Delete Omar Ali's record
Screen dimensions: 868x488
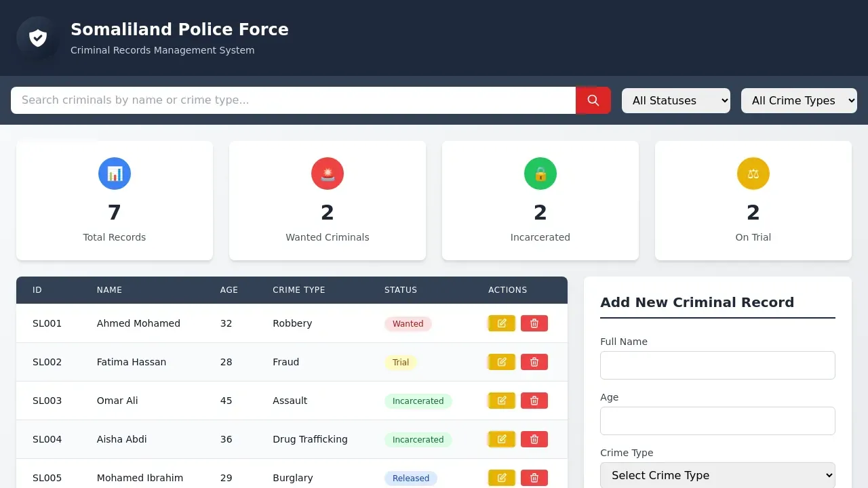[x=534, y=401]
